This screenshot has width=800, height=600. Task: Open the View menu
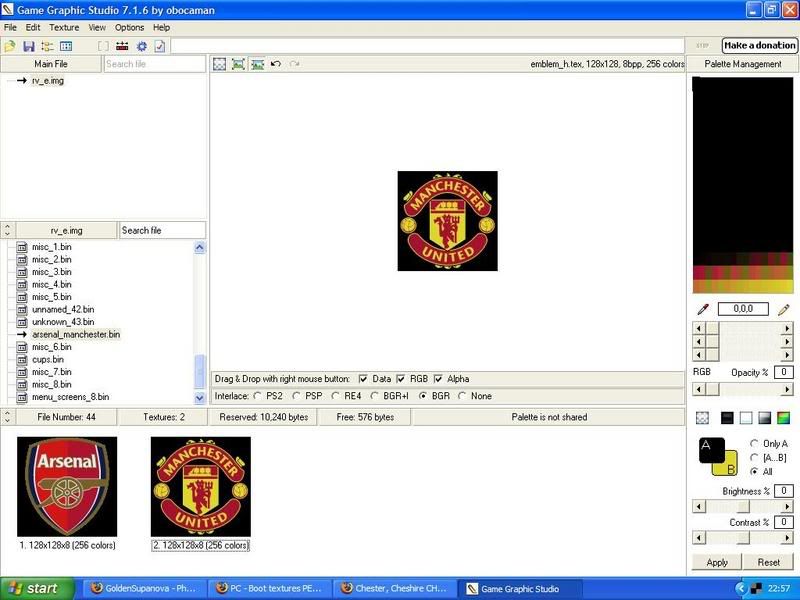tap(97, 28)
